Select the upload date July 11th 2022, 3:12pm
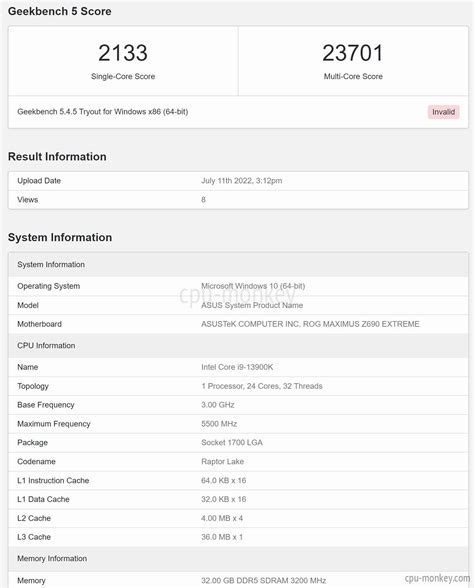The image size is (474, 588). pyautogui.click(x=242, y=181)
